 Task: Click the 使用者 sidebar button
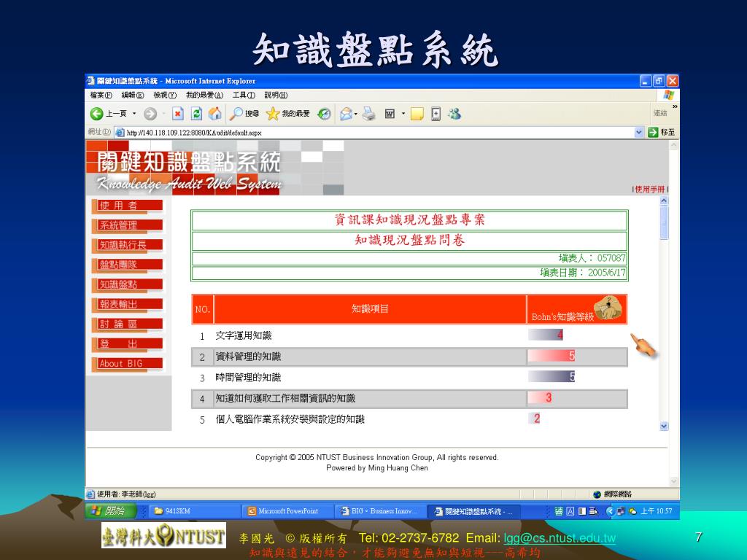click(127, 206)
